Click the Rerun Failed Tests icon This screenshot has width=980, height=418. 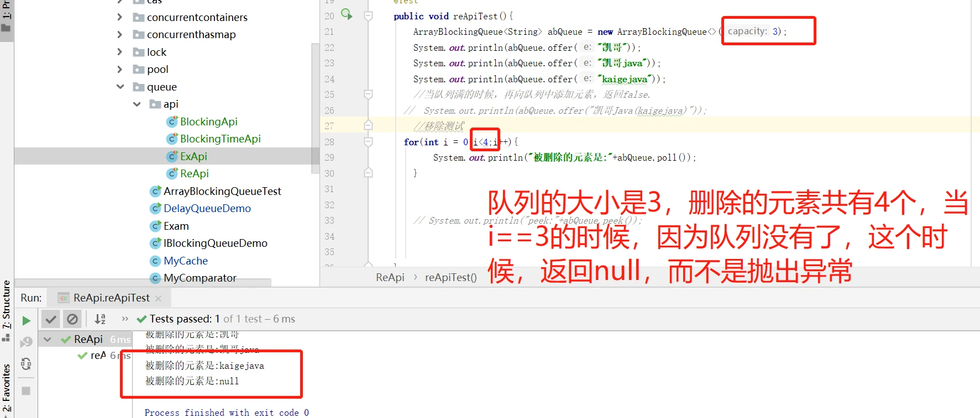pyautogui.click(x=26, y=342)
